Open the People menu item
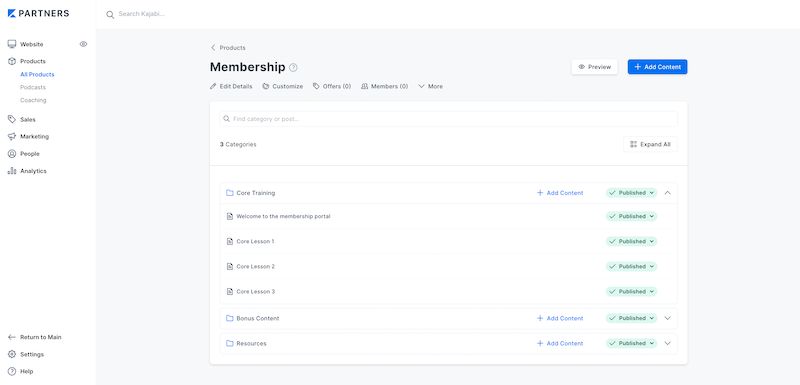Viewport: 800px width, 385px height. pos(30,154)
